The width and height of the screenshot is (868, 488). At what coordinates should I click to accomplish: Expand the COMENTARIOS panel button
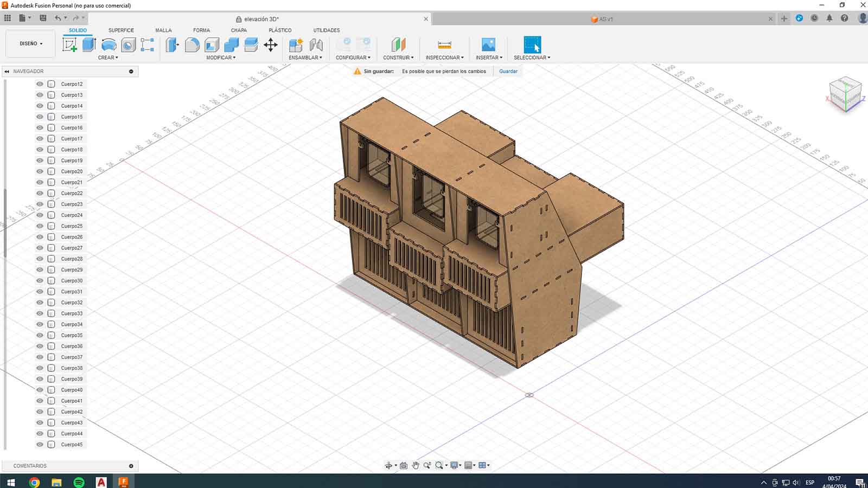point(131,466)
